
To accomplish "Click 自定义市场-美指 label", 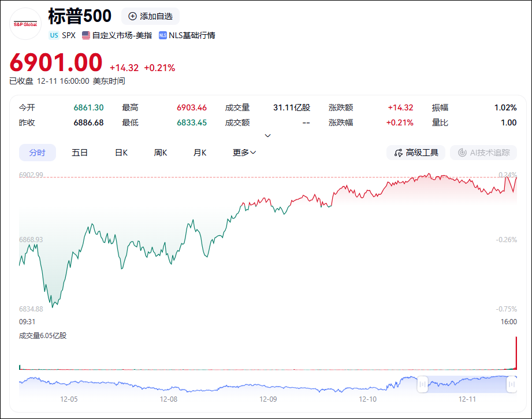I will click(x=122, y=35).
